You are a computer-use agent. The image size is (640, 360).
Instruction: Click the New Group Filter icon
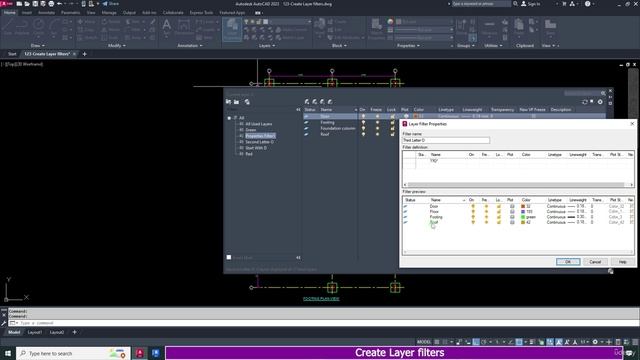[236, 102]
